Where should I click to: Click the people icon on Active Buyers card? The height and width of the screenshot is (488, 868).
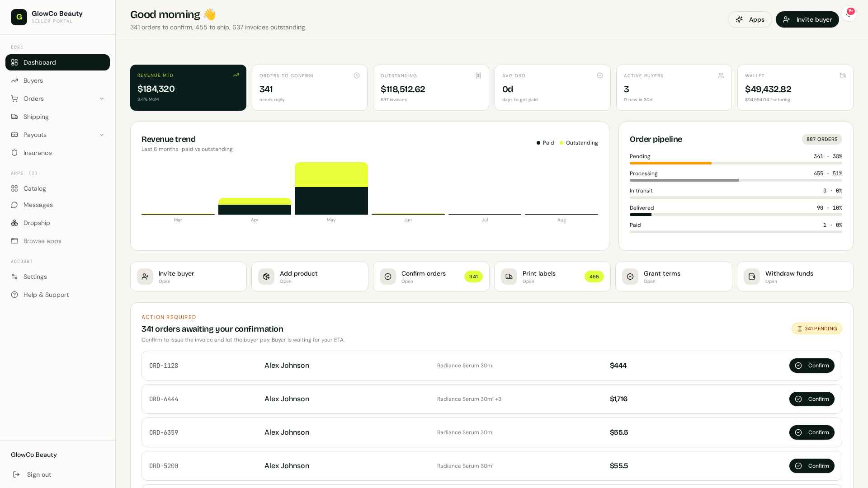coord(721,75)
